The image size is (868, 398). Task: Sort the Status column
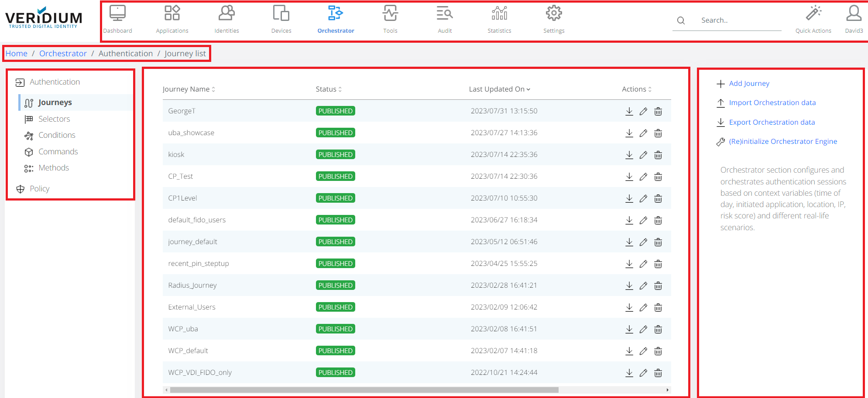[x=341, y=89]
